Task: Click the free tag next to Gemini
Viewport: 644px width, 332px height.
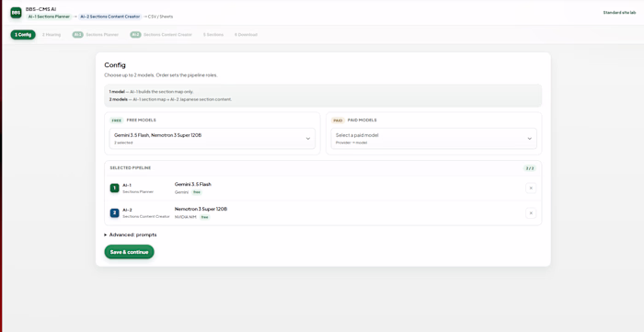Action: (197, 192)
